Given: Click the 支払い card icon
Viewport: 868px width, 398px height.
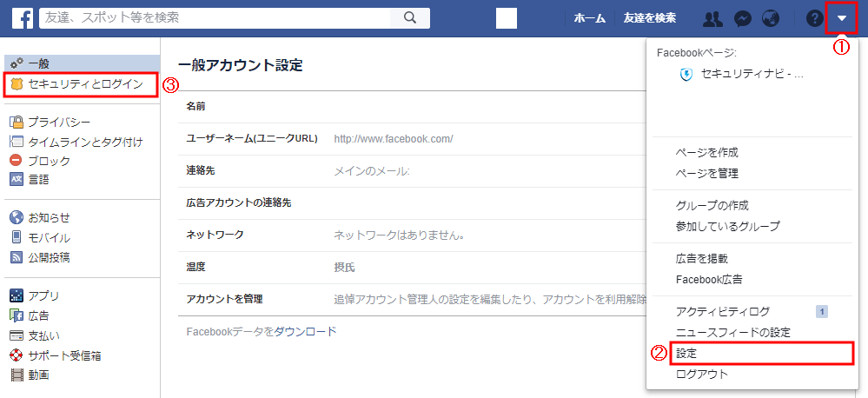Looking at the screenshot, I should pos(17,335).
